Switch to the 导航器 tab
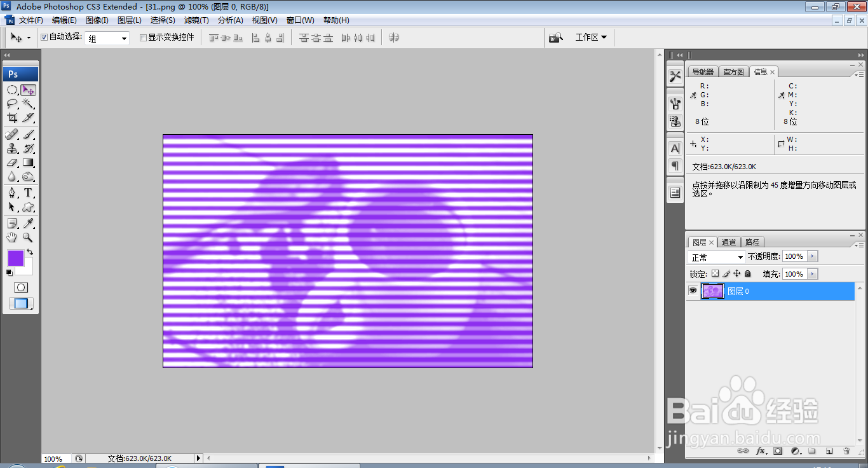 [x=703, y=72]
